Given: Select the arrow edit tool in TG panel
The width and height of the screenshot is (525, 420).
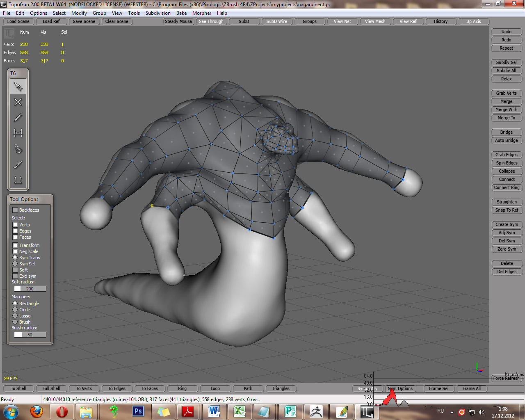Looking at the screenshot, I should coord(18,87).
